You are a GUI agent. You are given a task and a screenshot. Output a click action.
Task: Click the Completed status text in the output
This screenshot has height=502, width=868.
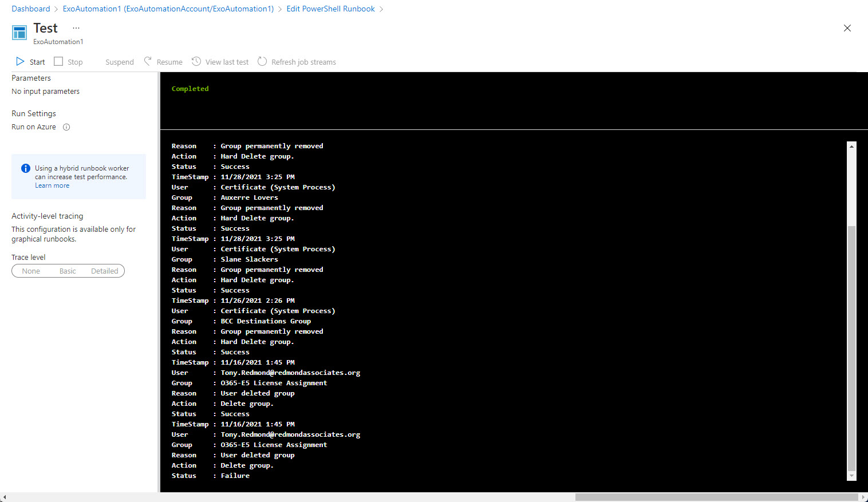coord(190,88)
